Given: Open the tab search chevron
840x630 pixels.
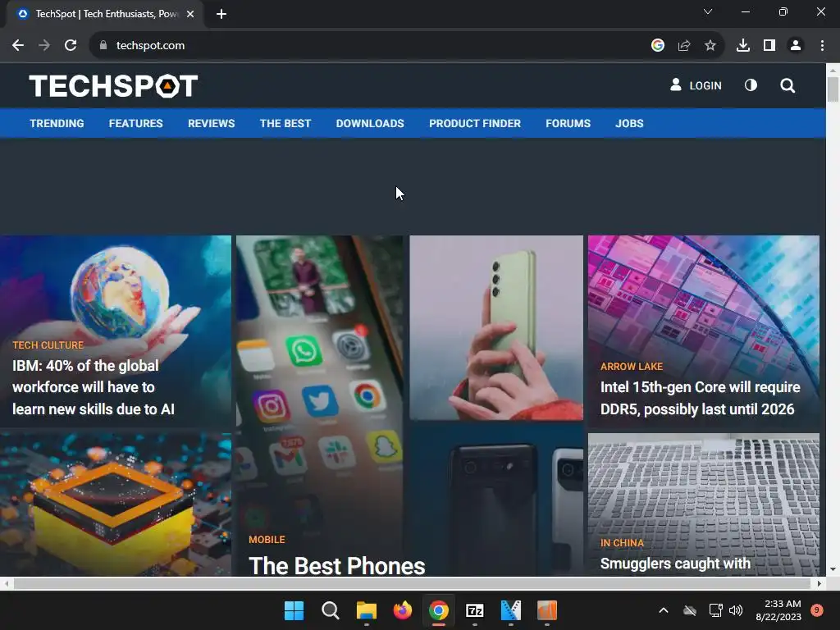Looking at the screenshot, I should (708, 11).
